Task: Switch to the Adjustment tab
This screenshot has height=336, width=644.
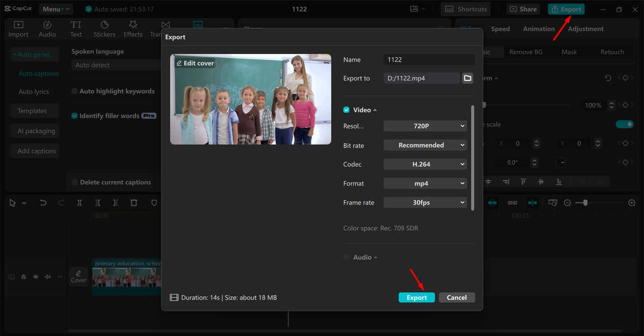Action: [x=586, y=29]
